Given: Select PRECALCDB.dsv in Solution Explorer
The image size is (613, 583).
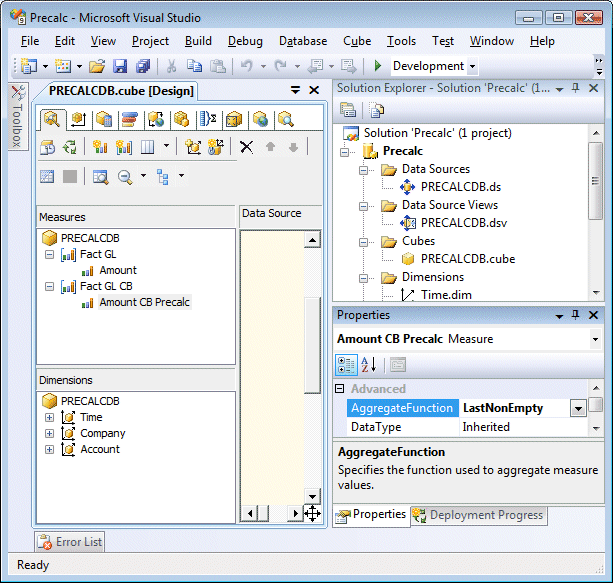Looking at the screenshot, I should point(464,223).
